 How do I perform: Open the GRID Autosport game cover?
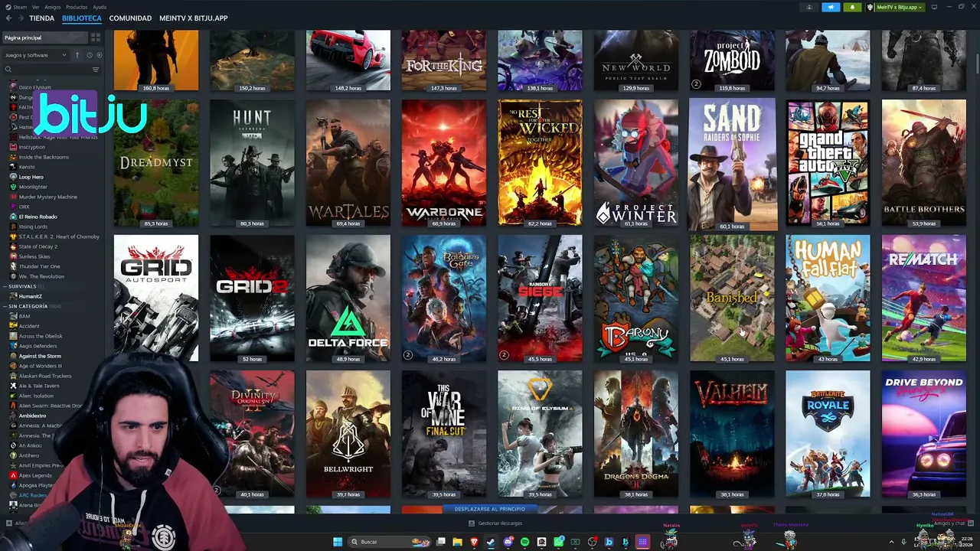click(x=156, y=298)
